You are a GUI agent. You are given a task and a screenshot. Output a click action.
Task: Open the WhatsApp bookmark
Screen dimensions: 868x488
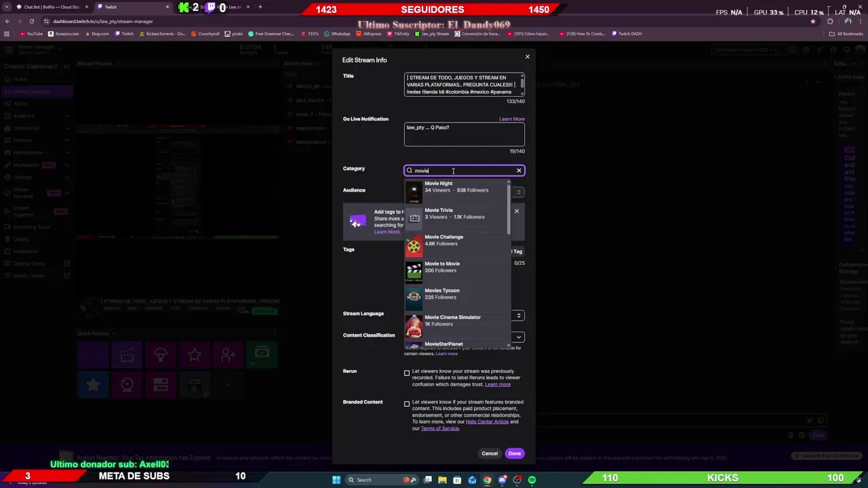coord(337,34)
